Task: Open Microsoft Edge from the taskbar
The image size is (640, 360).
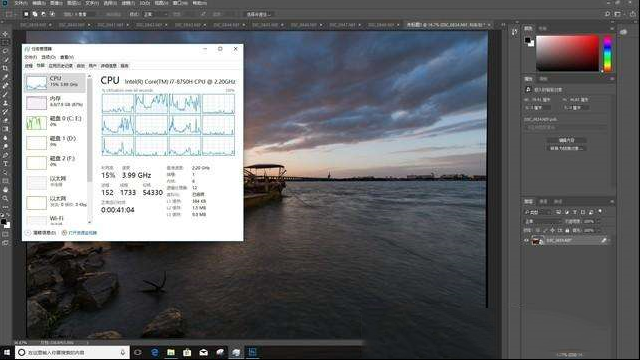Action: click(x=155, y=352)
